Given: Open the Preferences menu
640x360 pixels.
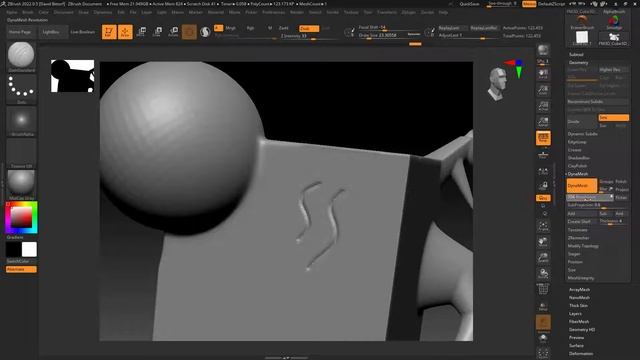Looking at the screenshot, I should [x=273, y=12].
